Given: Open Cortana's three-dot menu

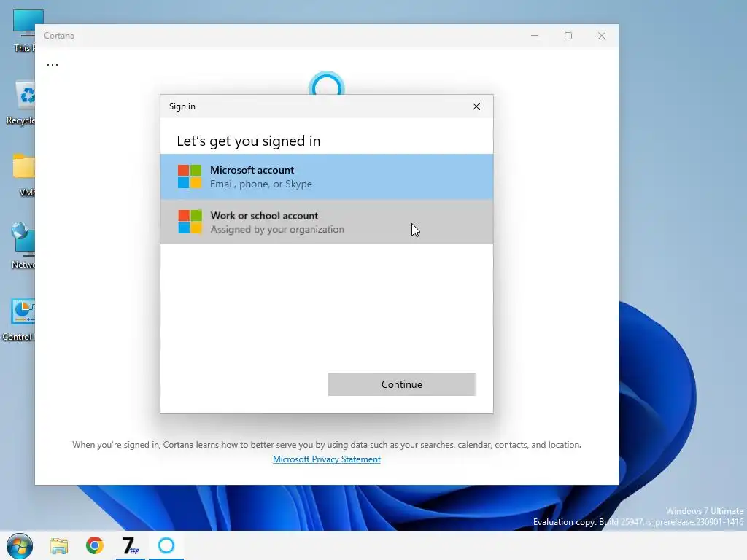Looking at the screenshot, I should point(53,64).
